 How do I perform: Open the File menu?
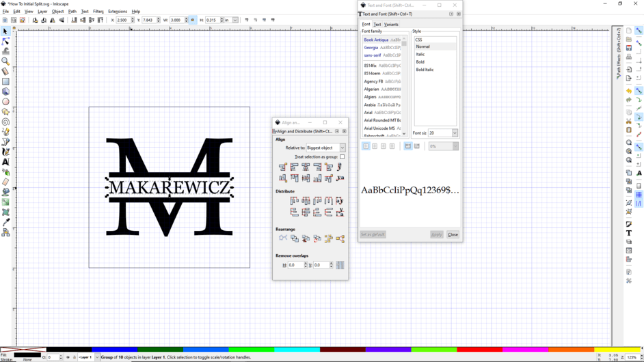pyautogui.click(x=5, y=12)
